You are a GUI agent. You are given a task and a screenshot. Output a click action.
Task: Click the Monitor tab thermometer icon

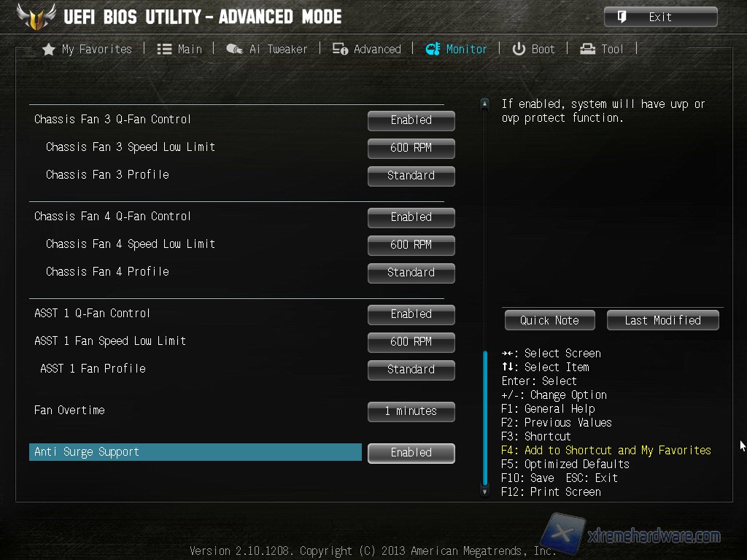coord(433,49)
